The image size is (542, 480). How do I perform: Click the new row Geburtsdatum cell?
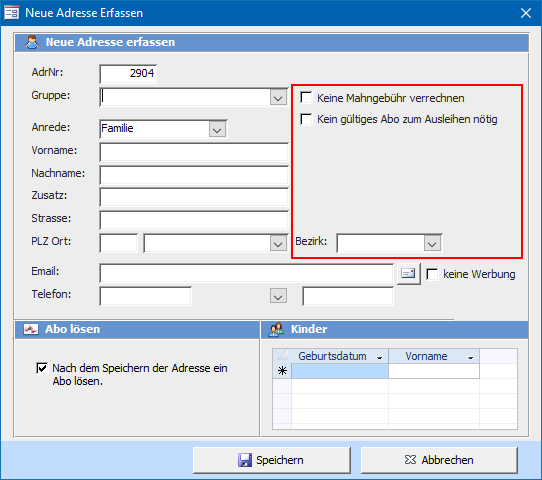point(340,371)
